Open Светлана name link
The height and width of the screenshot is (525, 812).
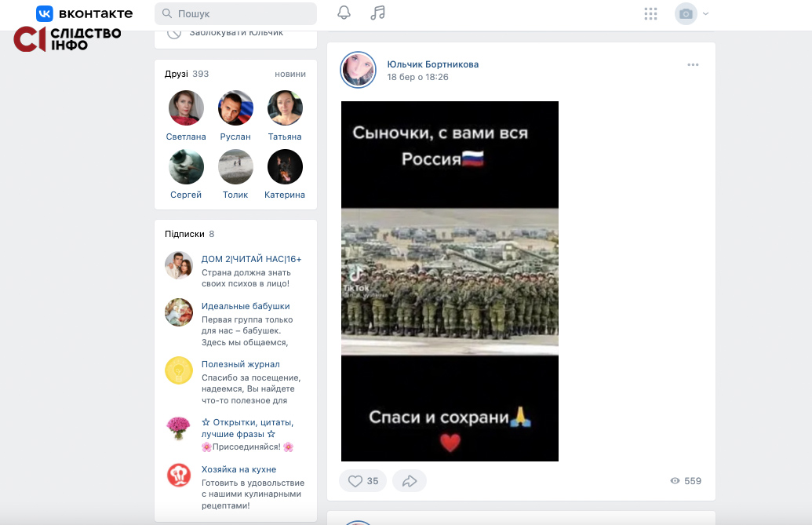tap(186, 137)
